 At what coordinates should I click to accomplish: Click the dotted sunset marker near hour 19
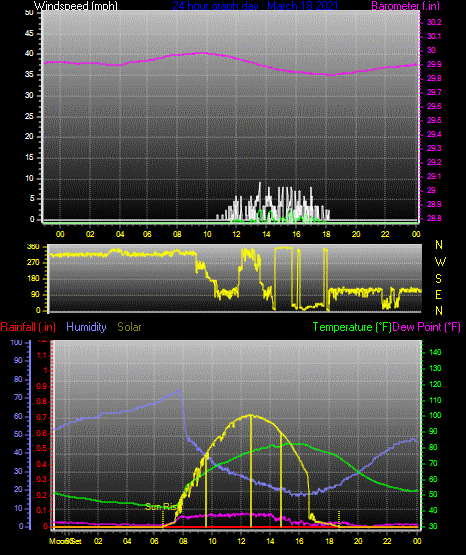[339, 520]
